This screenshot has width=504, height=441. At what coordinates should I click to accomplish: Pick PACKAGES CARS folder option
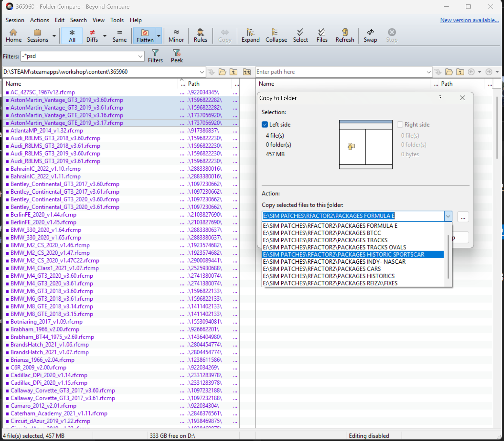point(353,269)
